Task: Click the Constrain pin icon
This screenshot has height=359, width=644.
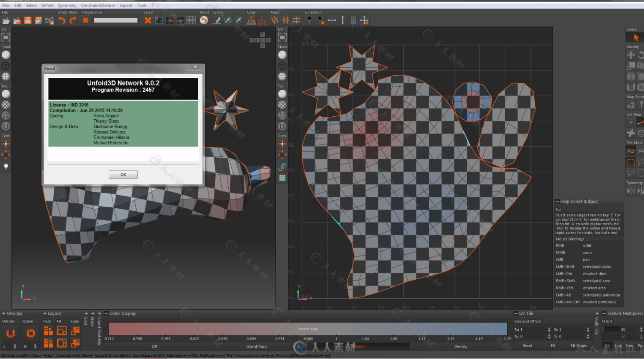Action: 309,21
